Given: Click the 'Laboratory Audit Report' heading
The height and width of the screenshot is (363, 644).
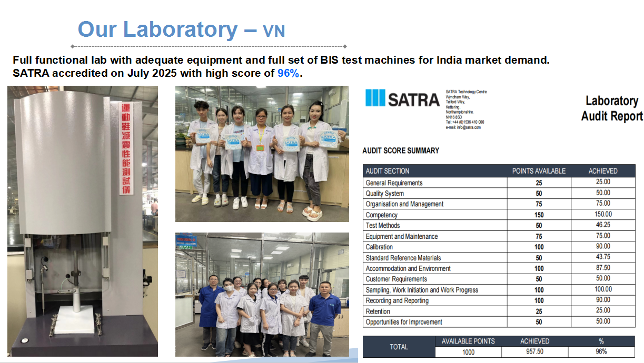Looking at the screenshot, I should click(611, 108).
